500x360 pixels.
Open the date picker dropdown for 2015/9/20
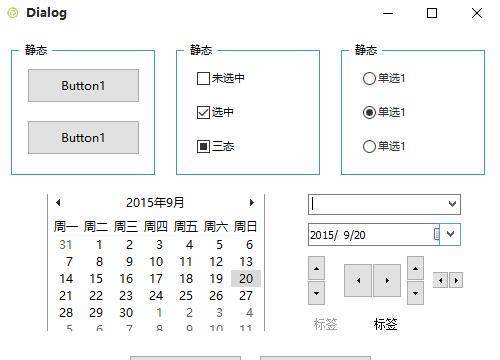tap(450, 234)
